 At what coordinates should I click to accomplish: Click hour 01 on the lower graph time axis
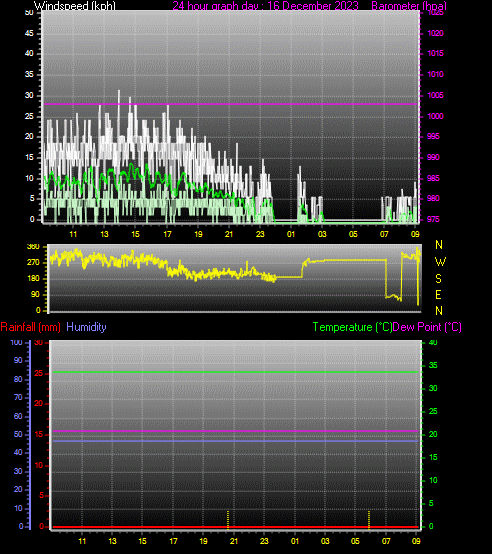[x=295, y=541]
